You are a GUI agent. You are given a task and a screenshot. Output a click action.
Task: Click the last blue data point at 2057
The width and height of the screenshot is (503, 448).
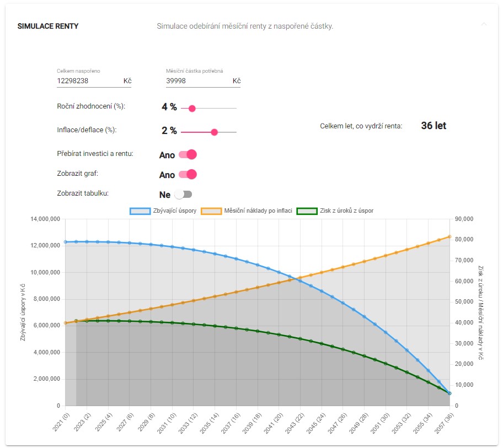click(450, 393)
